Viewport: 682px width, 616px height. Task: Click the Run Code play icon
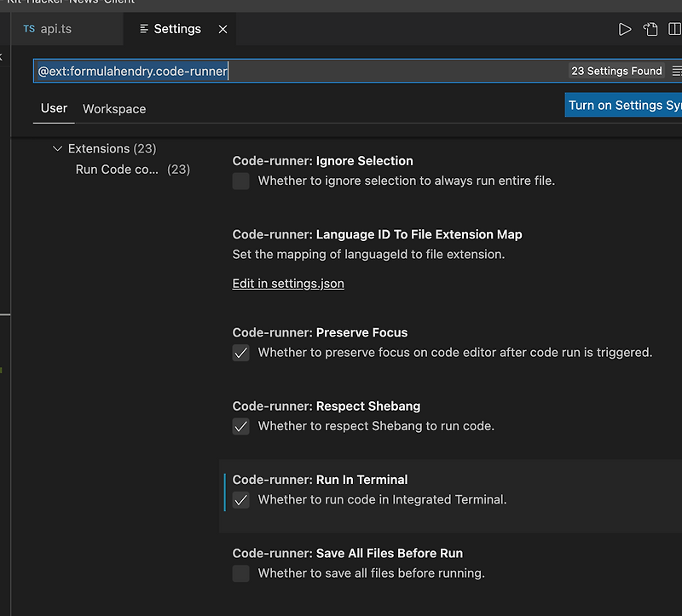(625, 29)
